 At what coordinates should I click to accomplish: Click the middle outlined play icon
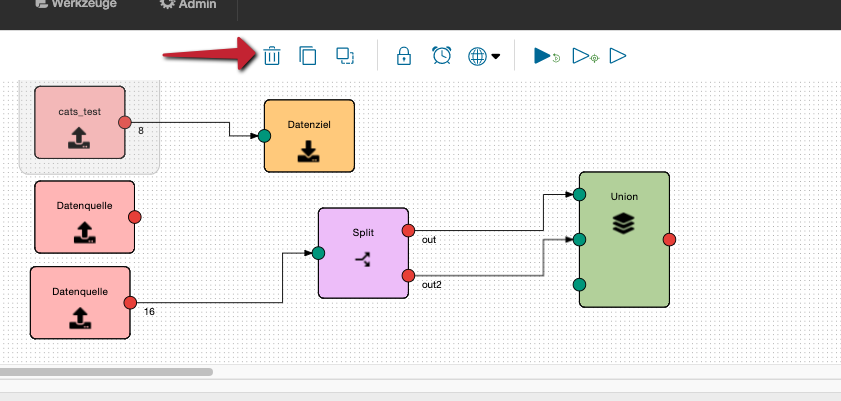pos(582,56)
